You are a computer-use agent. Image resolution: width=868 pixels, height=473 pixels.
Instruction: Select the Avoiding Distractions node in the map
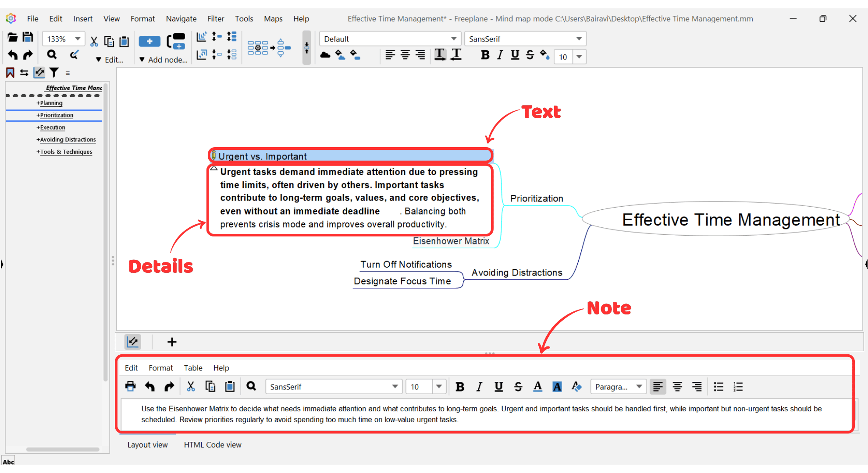click(517, 272)
